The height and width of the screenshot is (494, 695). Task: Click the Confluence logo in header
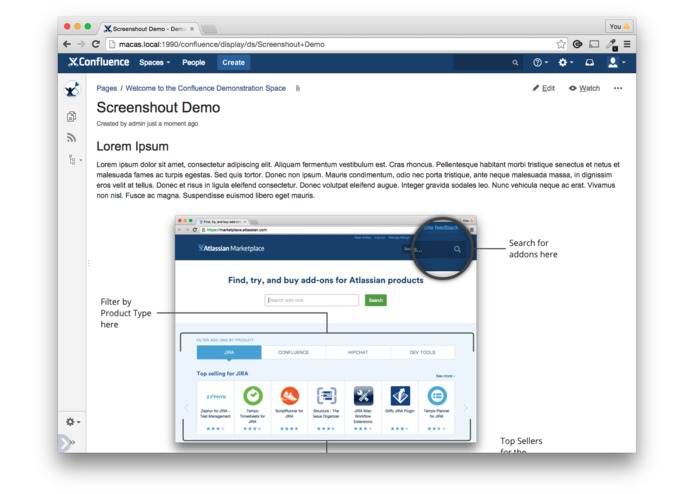[x=98, y=62]
